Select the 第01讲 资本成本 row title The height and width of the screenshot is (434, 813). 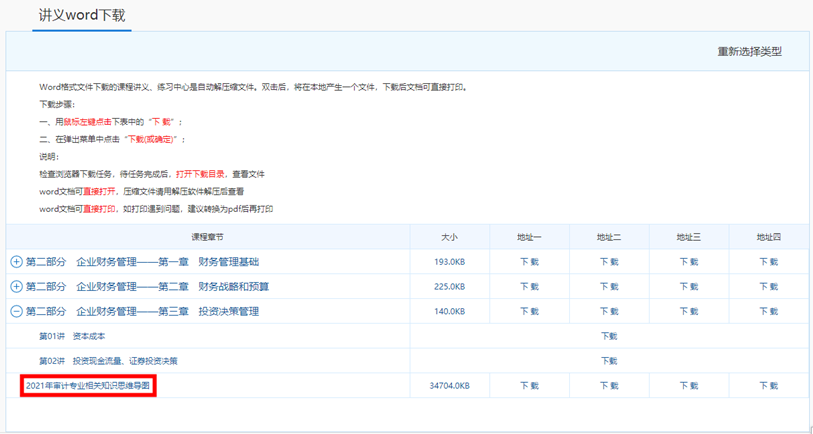(72, 336)
